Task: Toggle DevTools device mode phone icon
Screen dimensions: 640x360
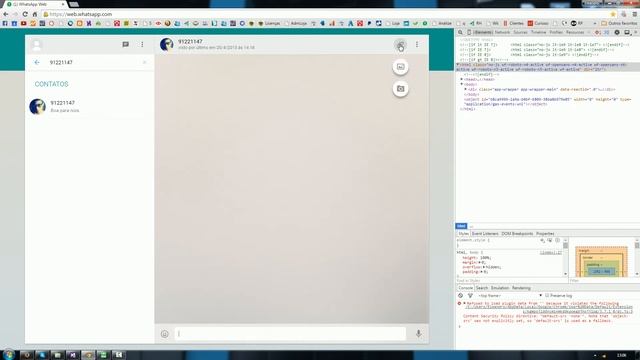Action: click(469, 32)
